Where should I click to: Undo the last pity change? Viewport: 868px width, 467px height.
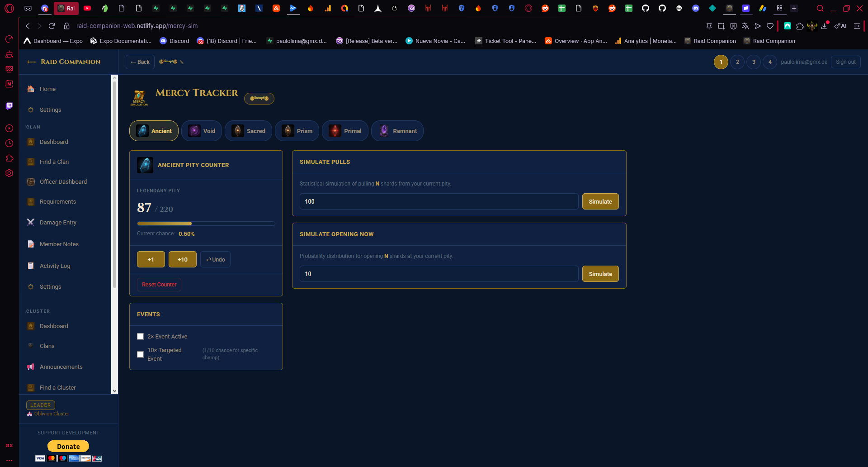[x=215, y=259]
